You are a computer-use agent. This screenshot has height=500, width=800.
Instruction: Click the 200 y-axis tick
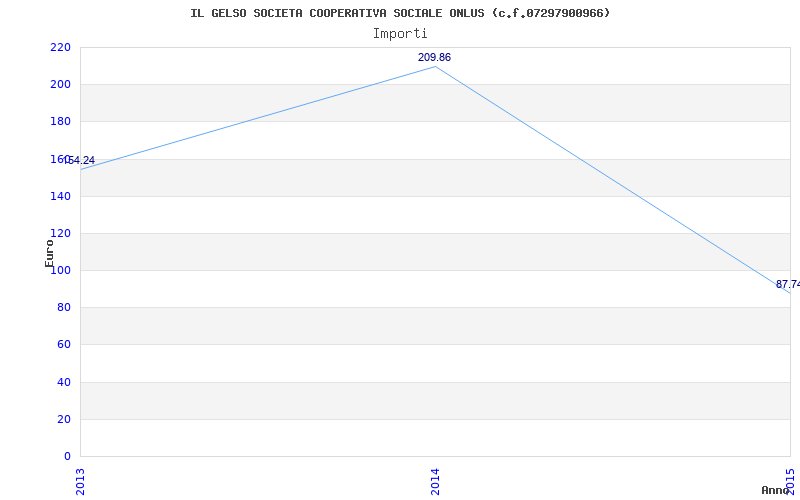pyautogui.click(x=60, y=85)
